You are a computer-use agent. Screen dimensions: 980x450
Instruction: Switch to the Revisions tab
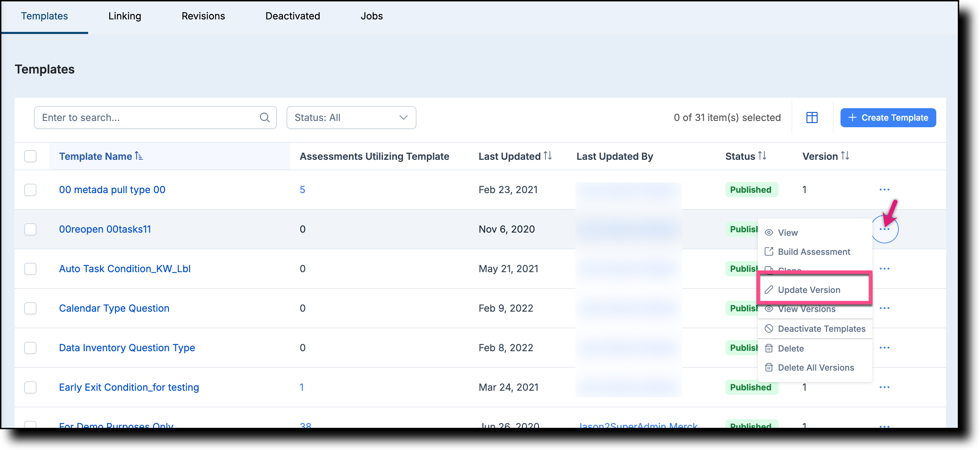(203, 16)
